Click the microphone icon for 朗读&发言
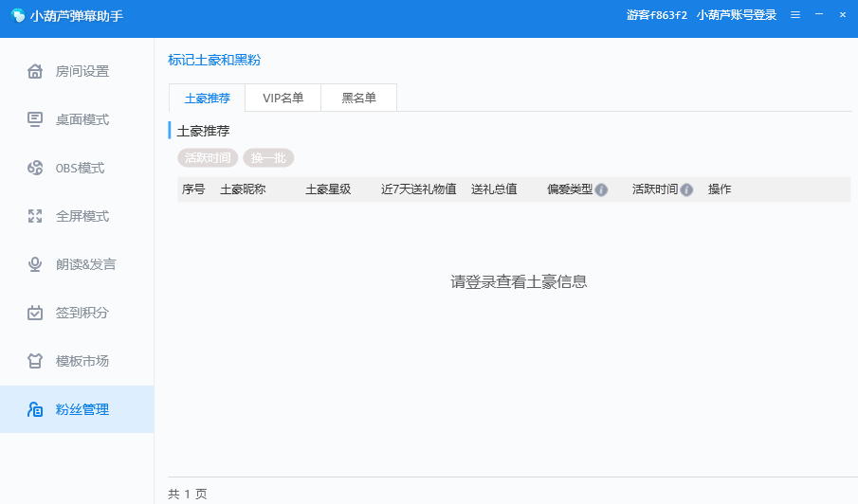Viewport: 858px width, 504px height. 35,264
